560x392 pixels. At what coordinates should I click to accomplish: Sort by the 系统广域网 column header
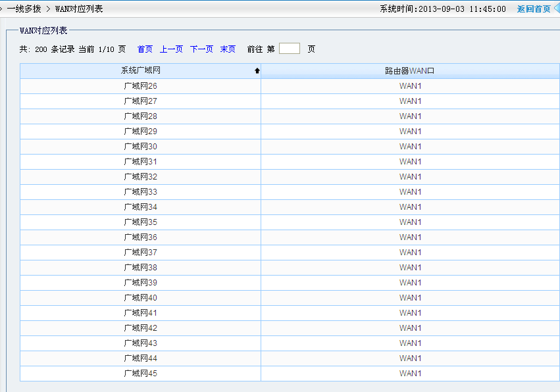tap(140, 71)
